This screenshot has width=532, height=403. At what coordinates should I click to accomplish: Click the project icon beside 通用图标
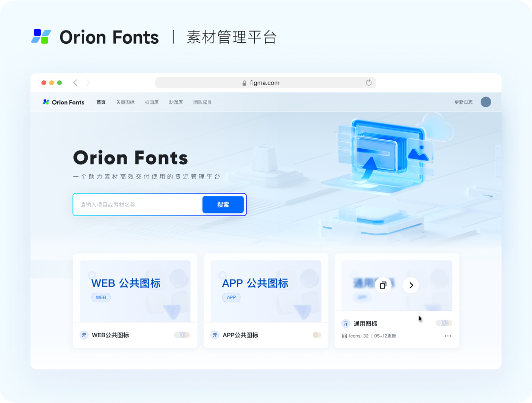pos(346,324)
